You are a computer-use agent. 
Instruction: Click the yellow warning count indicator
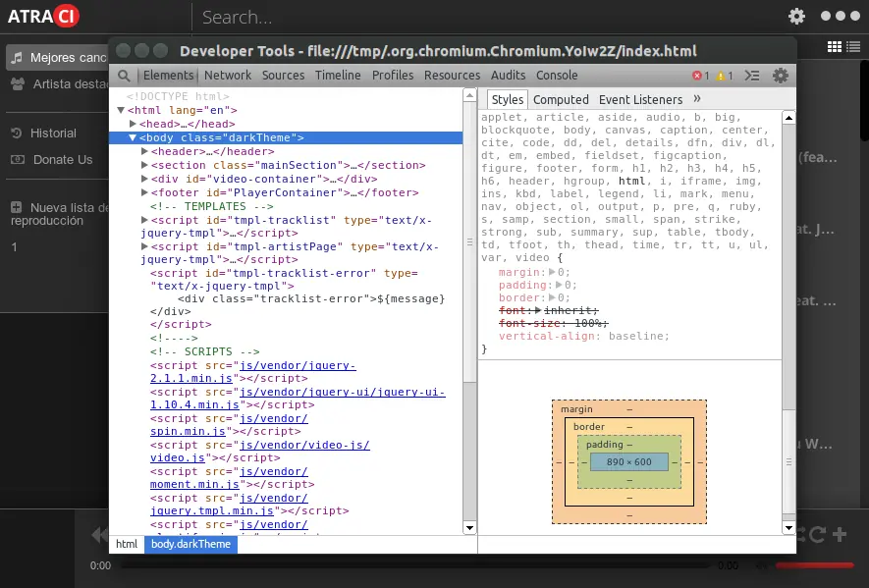click(x=725, y=76)
